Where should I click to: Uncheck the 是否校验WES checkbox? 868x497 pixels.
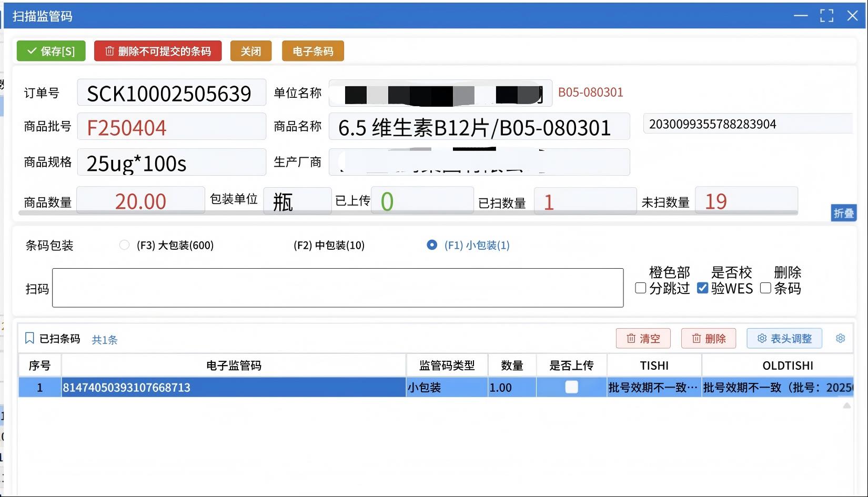click(x=702, y=288)
